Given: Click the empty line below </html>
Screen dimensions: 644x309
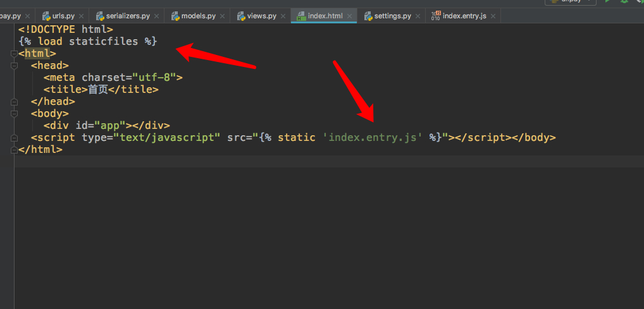Looking at the screenshot, I should click(328, 161).
